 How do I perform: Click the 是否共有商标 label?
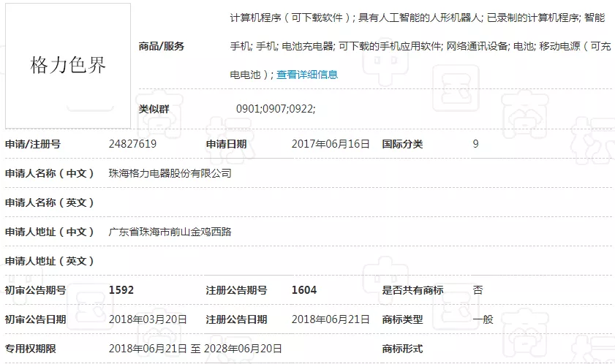(412, 290)
